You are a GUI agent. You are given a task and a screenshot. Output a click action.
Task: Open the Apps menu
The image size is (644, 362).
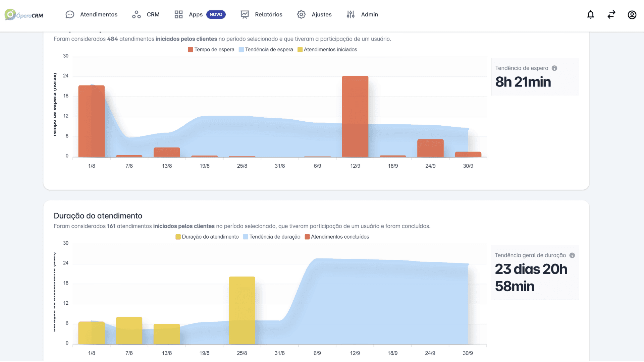click(x=196, y=14)
